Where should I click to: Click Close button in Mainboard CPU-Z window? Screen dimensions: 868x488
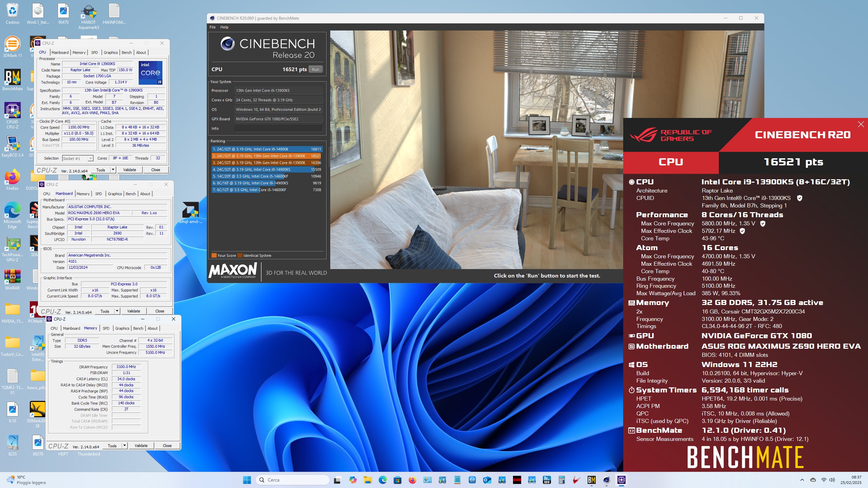(x=160, y=311)
